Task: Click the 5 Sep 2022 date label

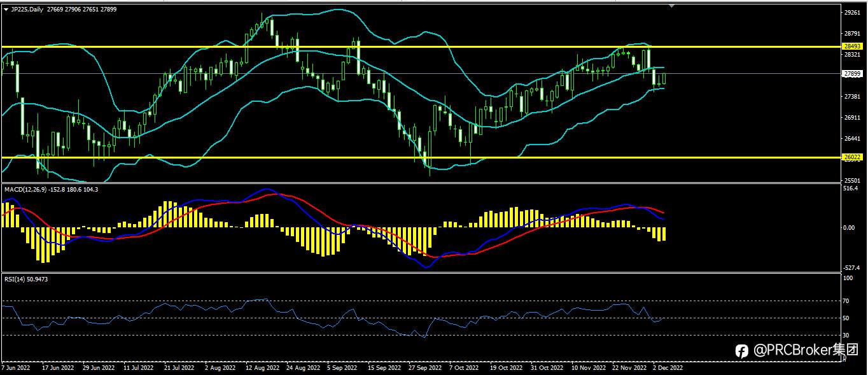Action: pyautogui.click(x=344, y=367)
